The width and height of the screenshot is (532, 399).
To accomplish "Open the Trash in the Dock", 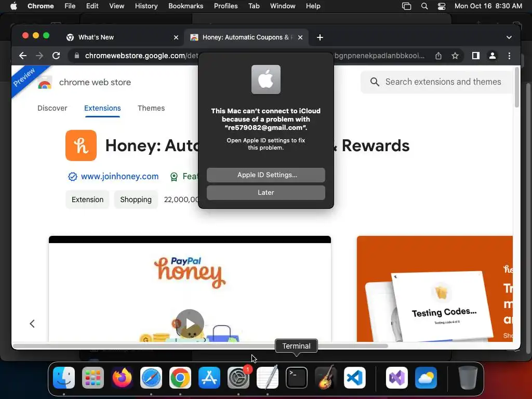I will 468,378.
